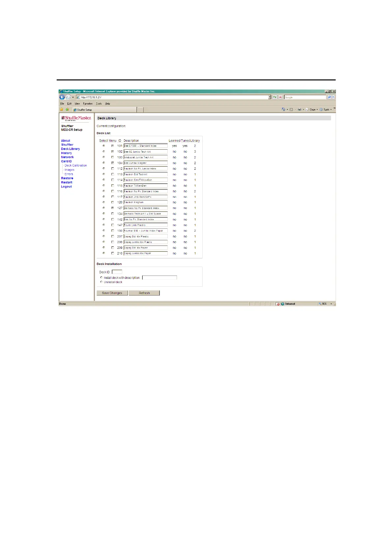The image size is (392, 555).
Task: Click the Logout link
Action: 67,187
